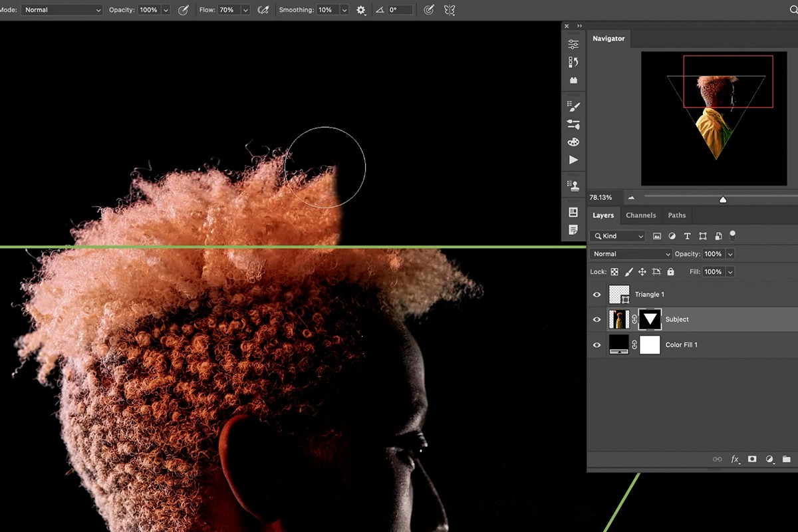Toggle lock transparent pixels
Image resolution: width=798 pixels, height=532 pixels.
614,272
